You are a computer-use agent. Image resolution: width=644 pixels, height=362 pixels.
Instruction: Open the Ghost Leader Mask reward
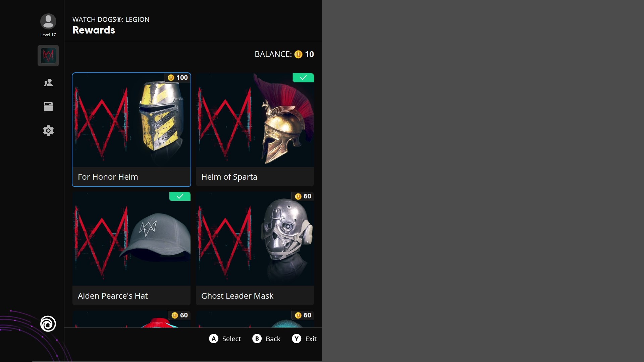click(x=255, y=248)
